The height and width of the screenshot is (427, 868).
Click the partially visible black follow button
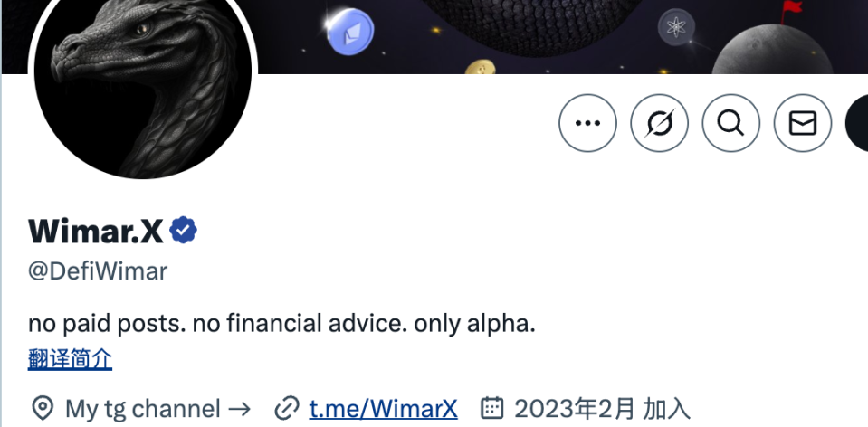pyautogui.click(x=857, y=123)
